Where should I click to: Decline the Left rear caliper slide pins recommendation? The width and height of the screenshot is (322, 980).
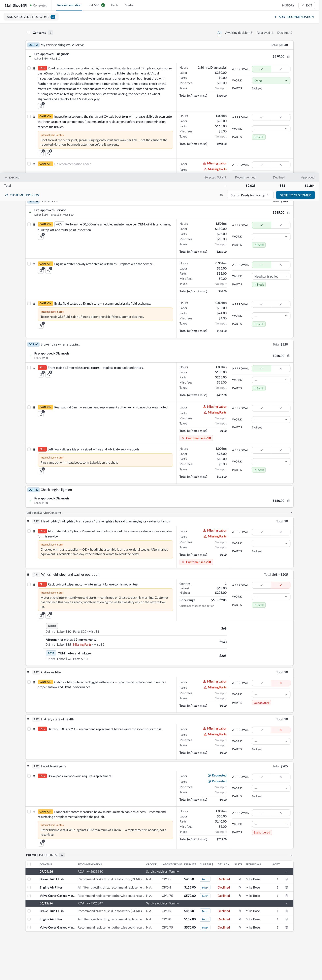point(281,450)
